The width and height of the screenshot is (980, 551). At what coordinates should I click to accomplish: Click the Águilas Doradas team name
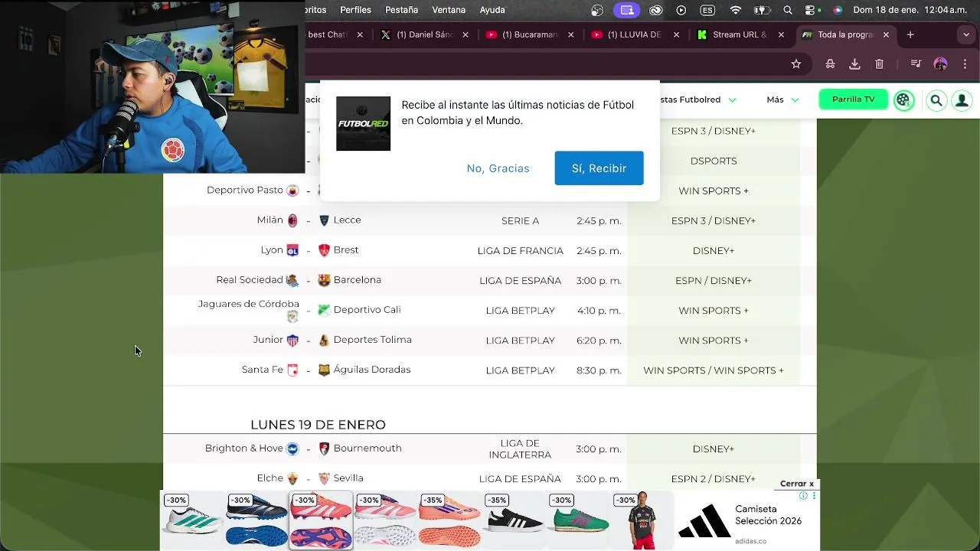click(371, 370)
